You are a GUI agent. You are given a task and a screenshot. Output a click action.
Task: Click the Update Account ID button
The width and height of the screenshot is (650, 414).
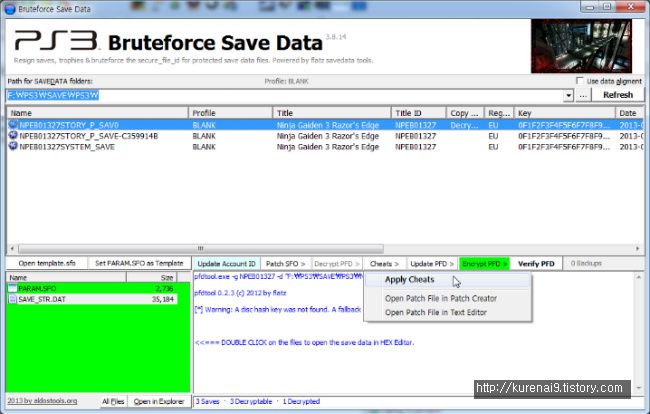226,264
